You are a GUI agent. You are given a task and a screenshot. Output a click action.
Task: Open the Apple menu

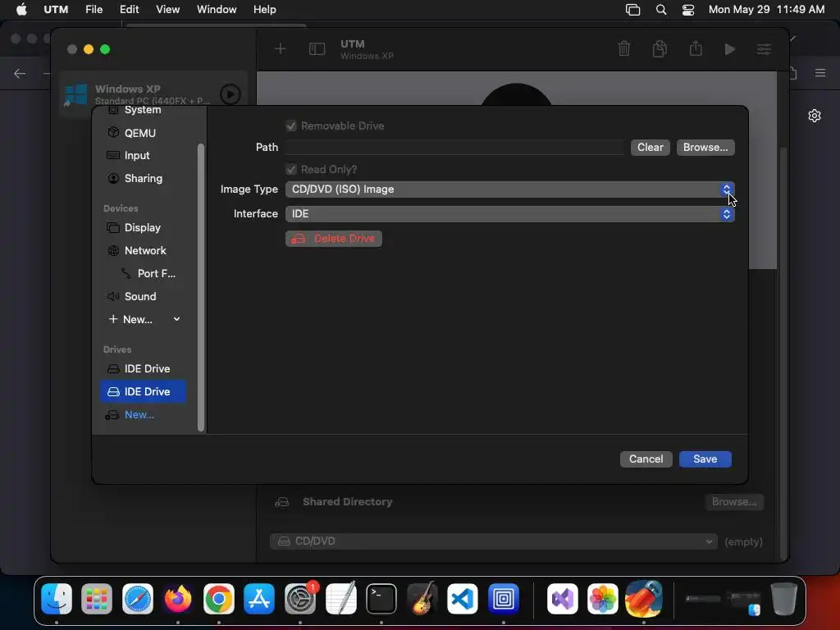coord(21,10)
